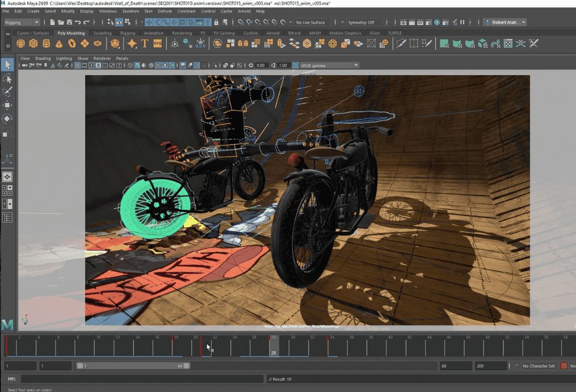576x392 pixels.
Task: Select the Move tool in the toolbox
Action: click(8, 105)
